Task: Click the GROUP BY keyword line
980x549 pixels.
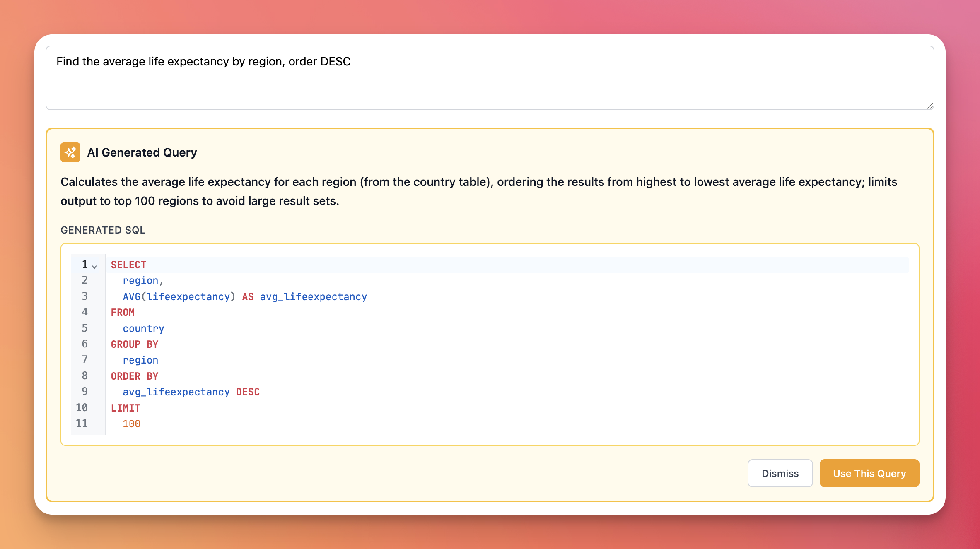Action: 134,344
